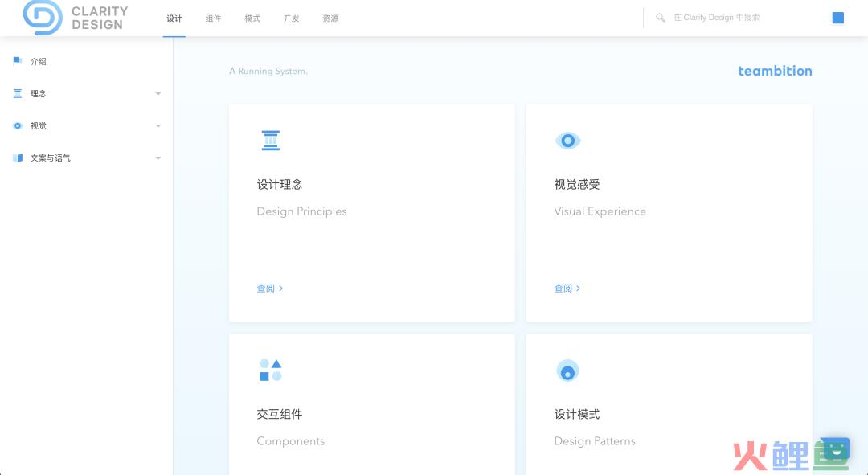The height and width of the screenshot is (475, 868).
Task: Click the 设计模式 card title
Action: [x=577, y=414]
